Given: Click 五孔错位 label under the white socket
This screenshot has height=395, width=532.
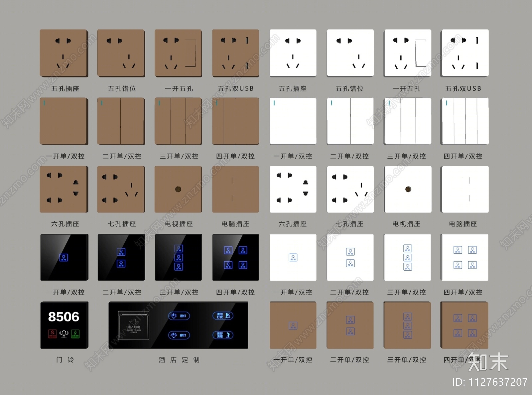Looking at the screenshot, I should click(x=349, y=88).
